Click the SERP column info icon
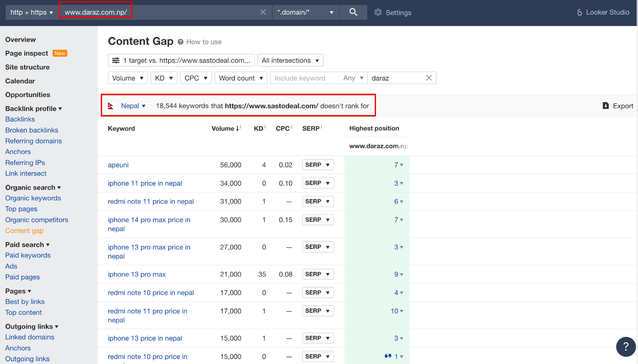This screenshot has height=364, width=638. click(x=321, y=127)
